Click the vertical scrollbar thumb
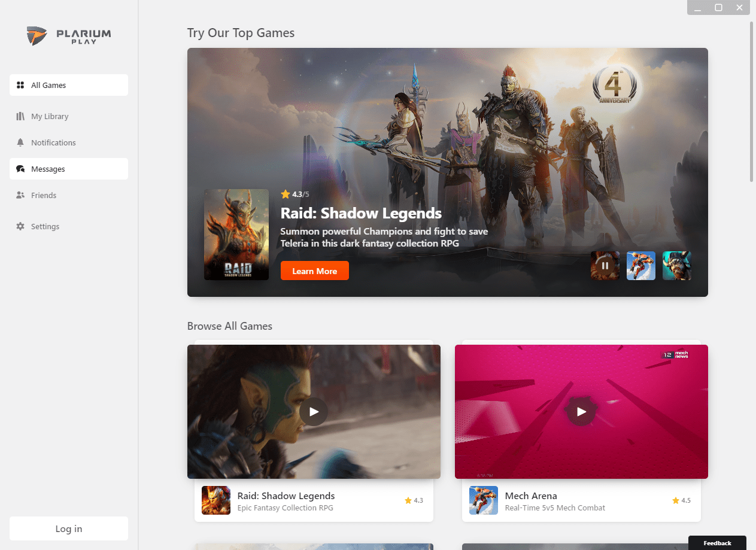The height and width of the screenshot is (550, 756). [752, 102]
